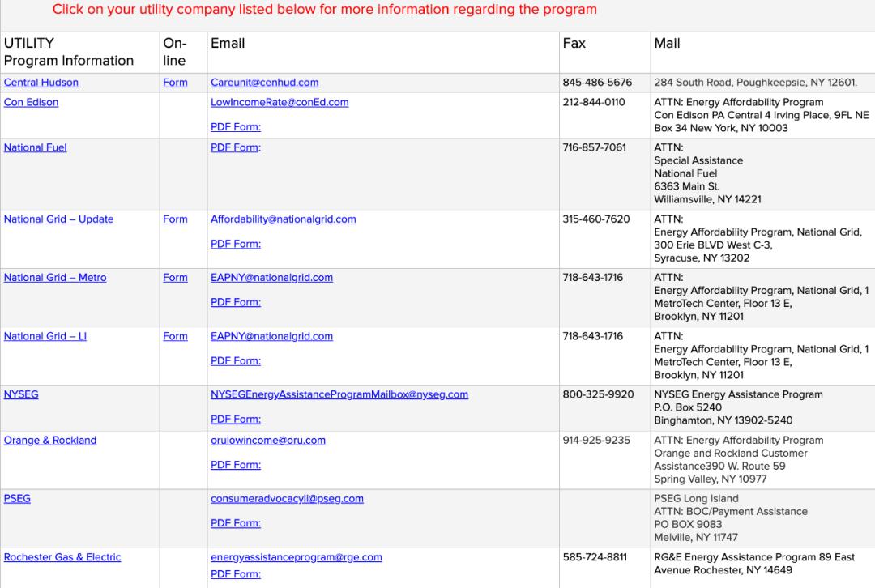
Task: Open the Con Edison utility link
Action: click(32, 103)
